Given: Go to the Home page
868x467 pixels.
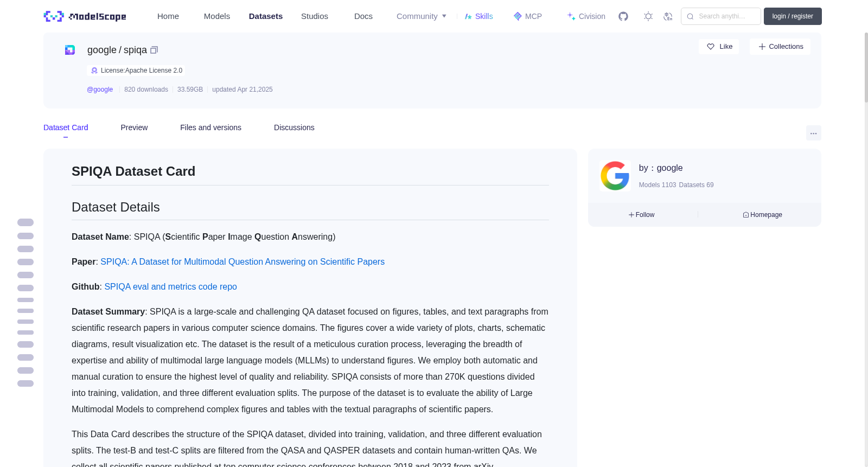Looking at the screenshot, I should tap(168, 16).
